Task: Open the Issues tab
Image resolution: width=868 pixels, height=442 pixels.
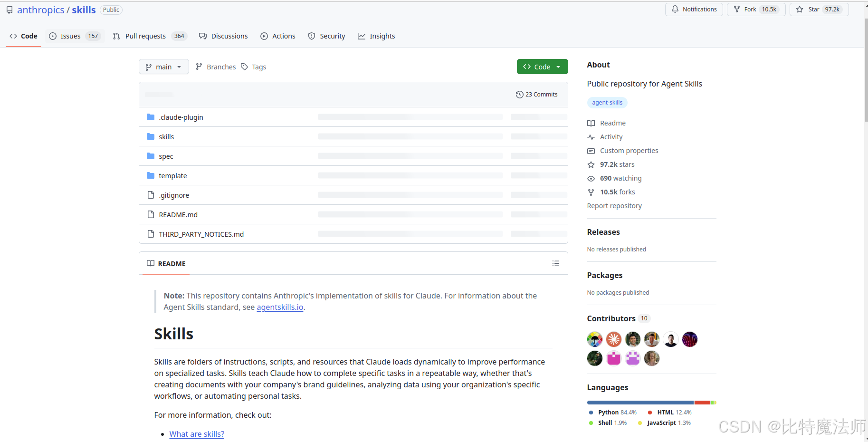Action: [75, 36]
